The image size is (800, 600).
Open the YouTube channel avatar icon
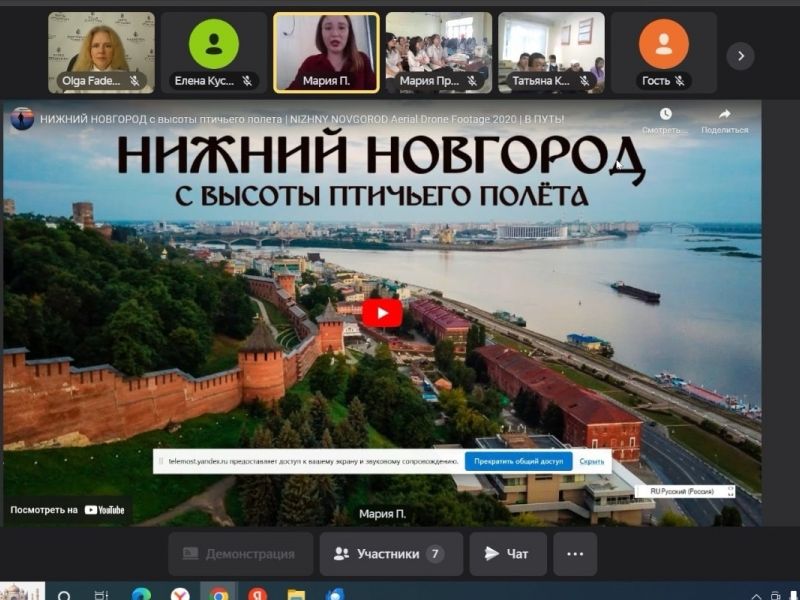coord(22,119)
